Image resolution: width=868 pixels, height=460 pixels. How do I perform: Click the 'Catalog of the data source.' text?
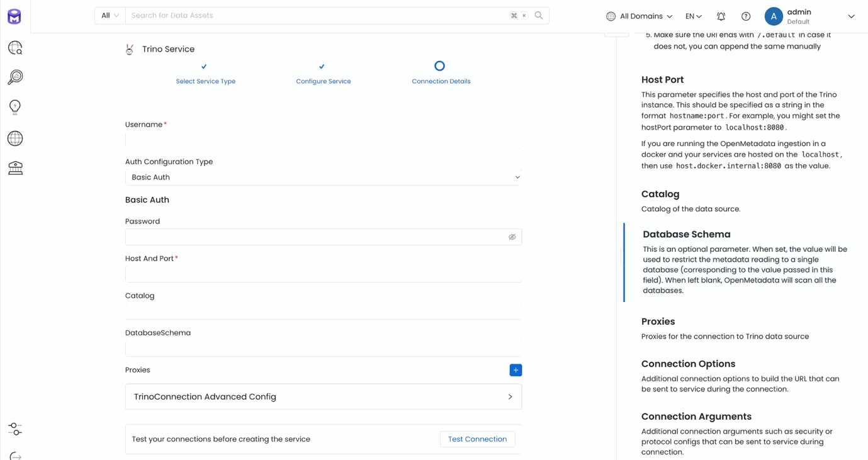coord(691,209)
